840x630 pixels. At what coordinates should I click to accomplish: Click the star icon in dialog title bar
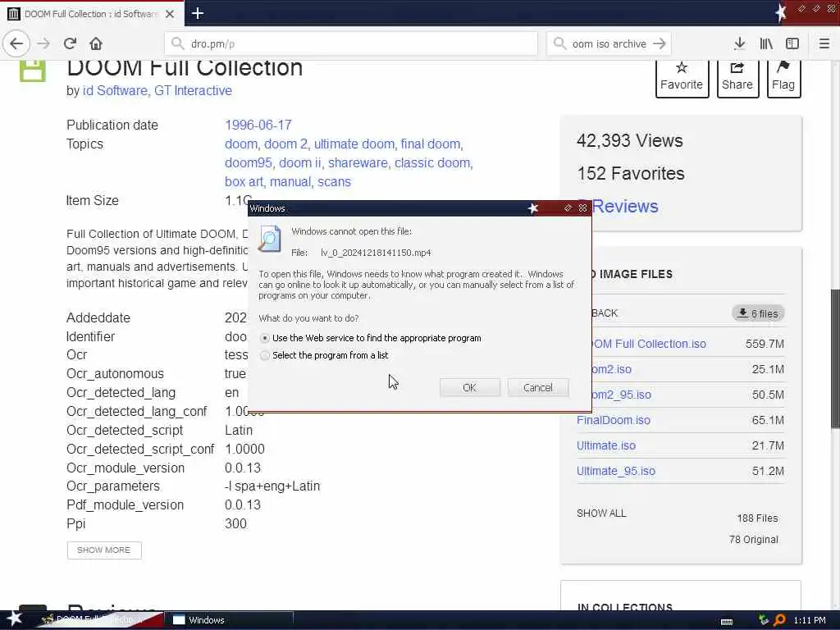coord(533,208)
